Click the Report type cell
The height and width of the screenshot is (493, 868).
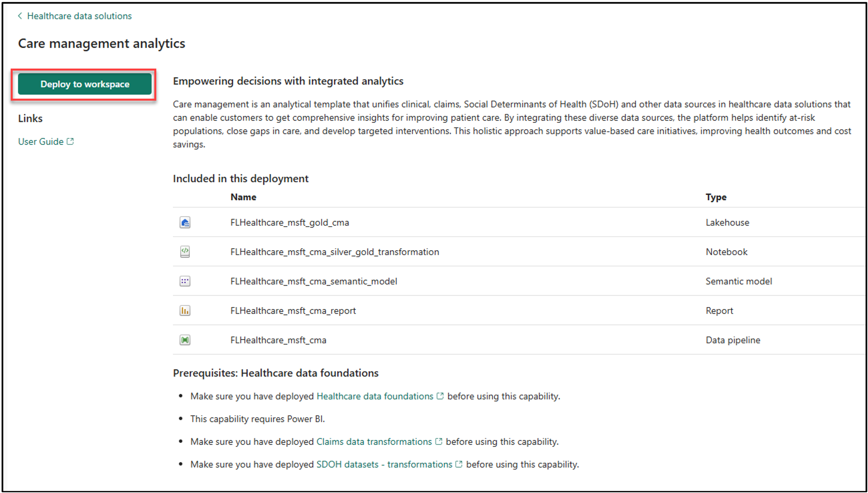(719, 310)
